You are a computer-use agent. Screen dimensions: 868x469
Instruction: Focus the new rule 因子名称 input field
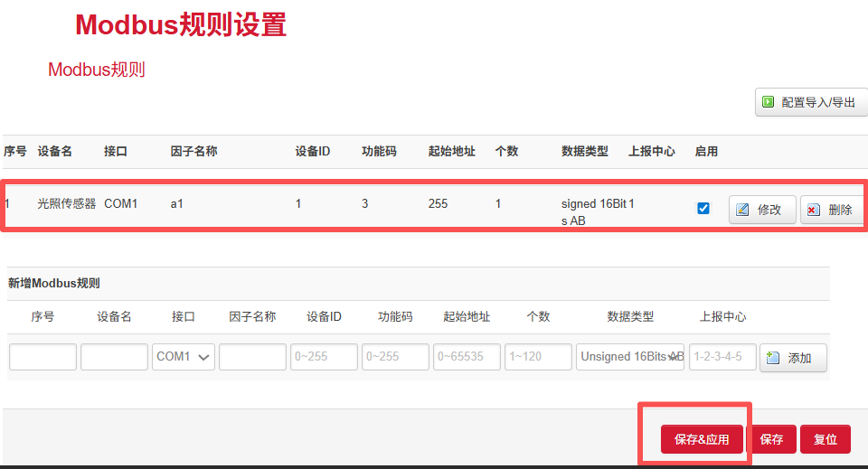(252, 357)
